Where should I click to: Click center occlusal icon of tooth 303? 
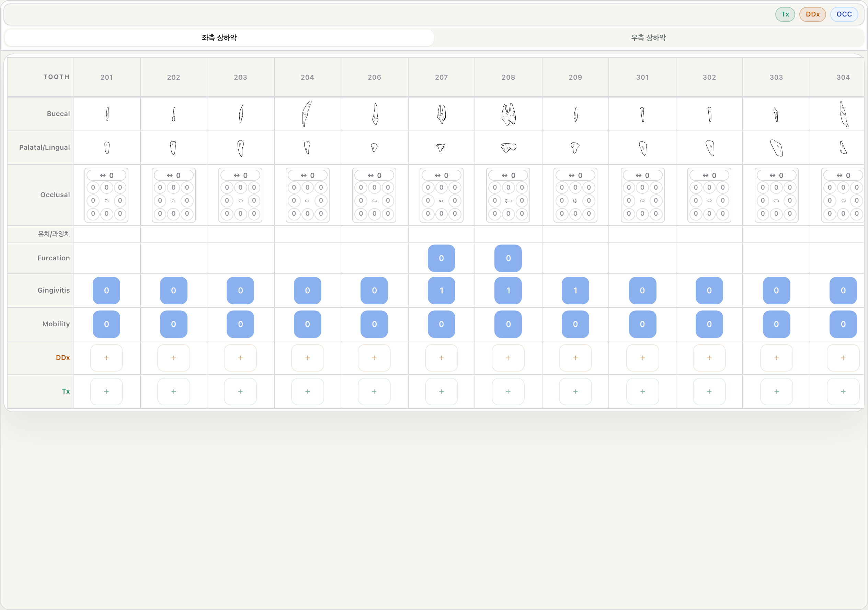tap(776, 201)
